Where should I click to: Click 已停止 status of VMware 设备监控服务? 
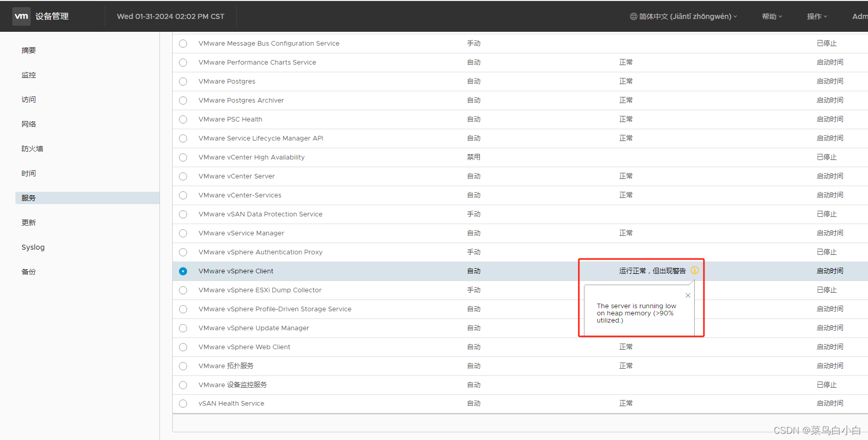pyautogui.click(x=826, y=385)
